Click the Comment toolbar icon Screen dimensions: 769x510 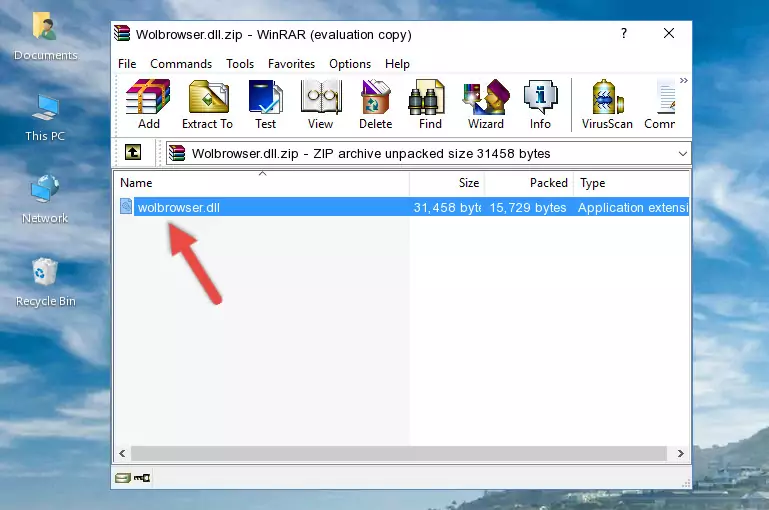tap(660, 104)
